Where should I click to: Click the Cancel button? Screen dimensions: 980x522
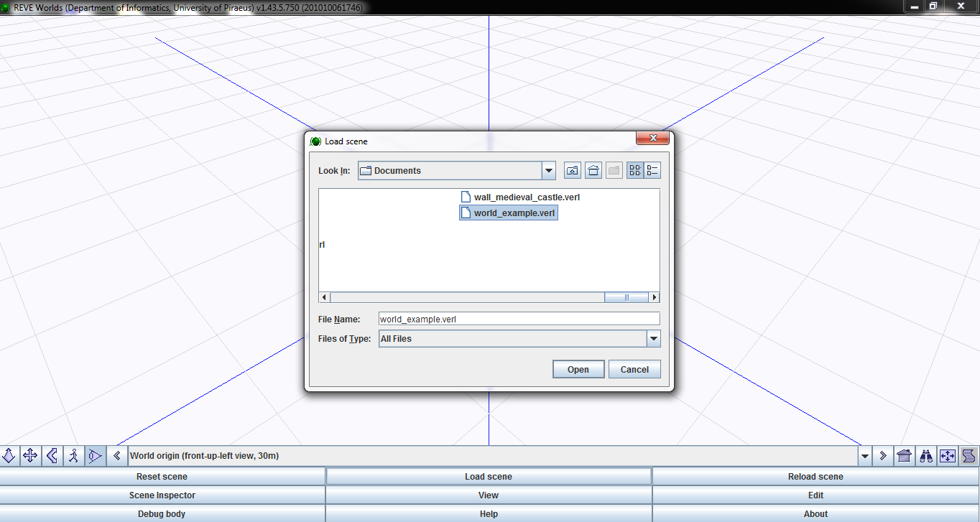pos(634,370)
